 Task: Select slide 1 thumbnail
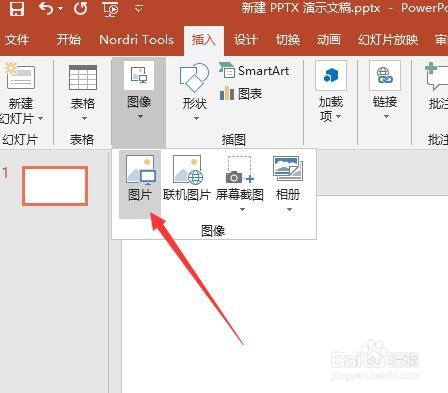pos(55,186)
